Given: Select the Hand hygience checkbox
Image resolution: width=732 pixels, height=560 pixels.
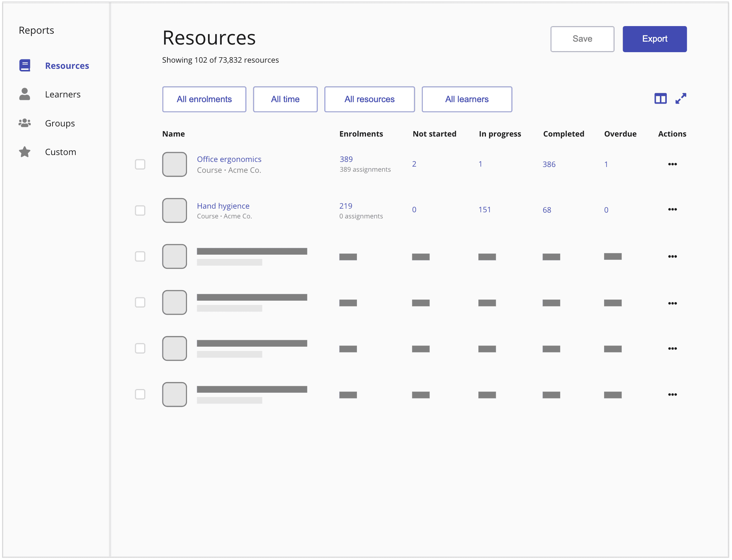Looking at the screenshot, I should point(140,210).
